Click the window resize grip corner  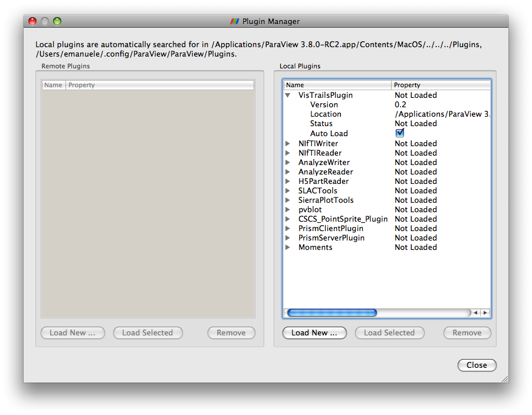504,379
